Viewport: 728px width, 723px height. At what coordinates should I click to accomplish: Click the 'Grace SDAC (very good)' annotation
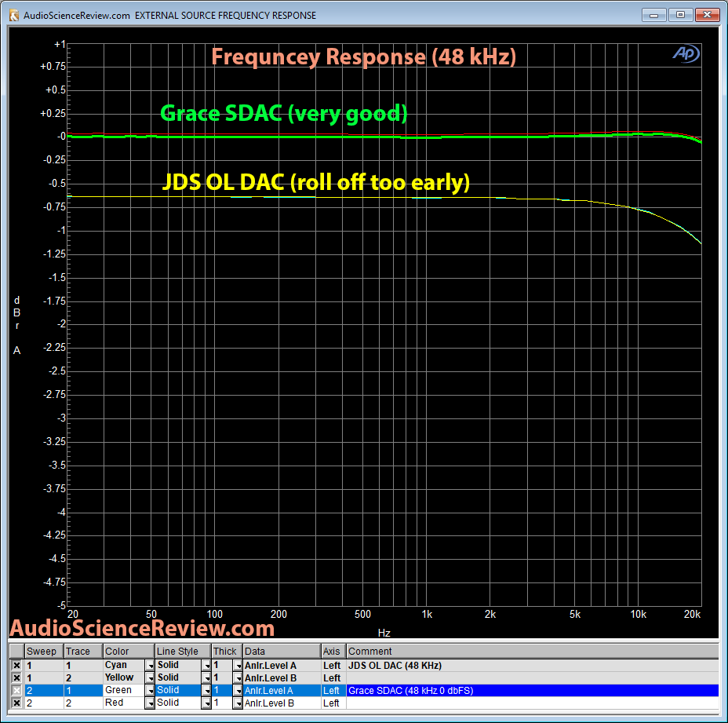pyautogui.click(x=284, y=114)
